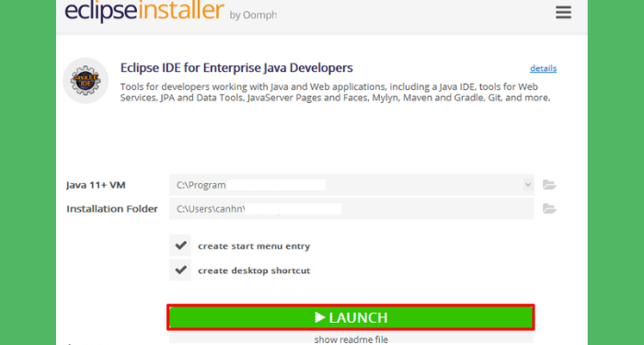Screen dimensions: 644x345
Task: Click the eclipseinstaller logo
Action: [x=144, y=10]
